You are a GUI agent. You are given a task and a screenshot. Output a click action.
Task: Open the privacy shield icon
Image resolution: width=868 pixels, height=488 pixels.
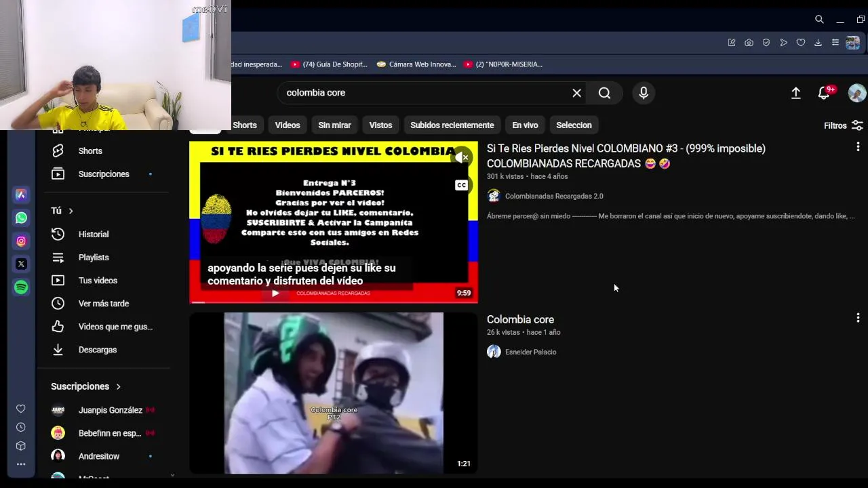pos(766,43)
